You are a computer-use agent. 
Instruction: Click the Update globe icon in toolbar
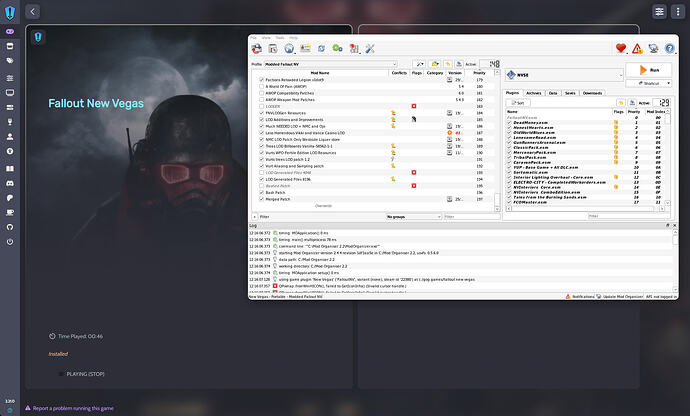point(653,48)
